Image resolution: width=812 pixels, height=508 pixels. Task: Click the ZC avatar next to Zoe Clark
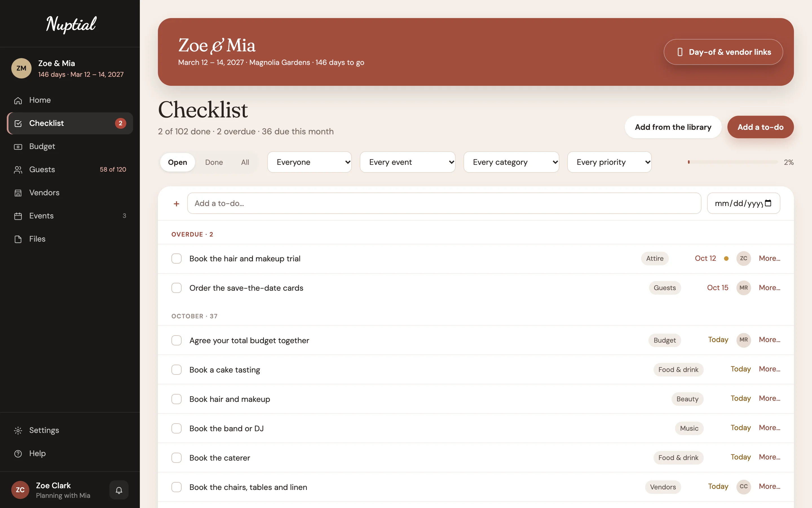pos(20,490)
